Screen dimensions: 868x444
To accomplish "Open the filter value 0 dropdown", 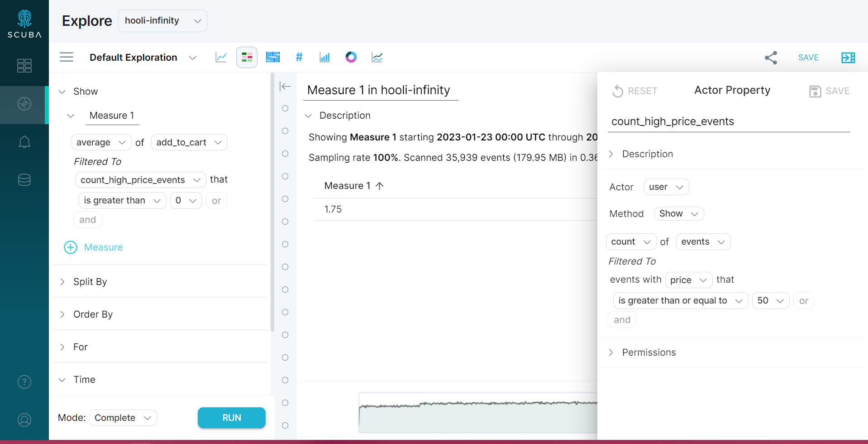I will click(186, 200).
